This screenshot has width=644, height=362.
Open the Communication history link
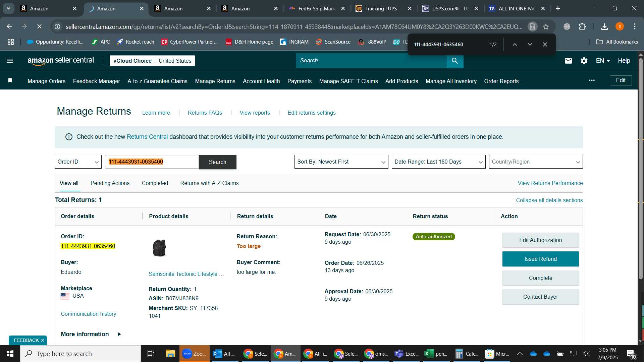pos(89,314)
